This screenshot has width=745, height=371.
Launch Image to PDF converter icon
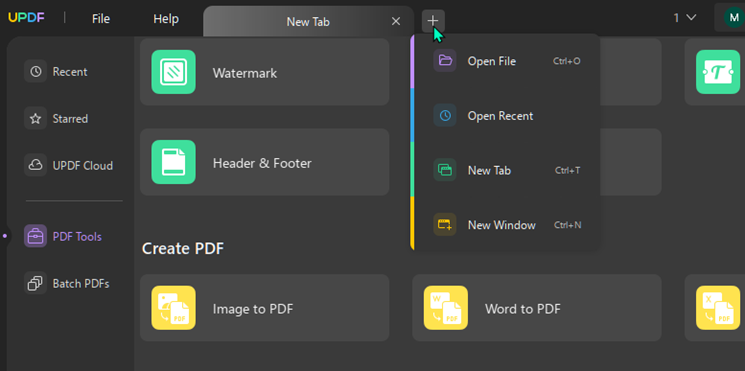click(173, 308)
